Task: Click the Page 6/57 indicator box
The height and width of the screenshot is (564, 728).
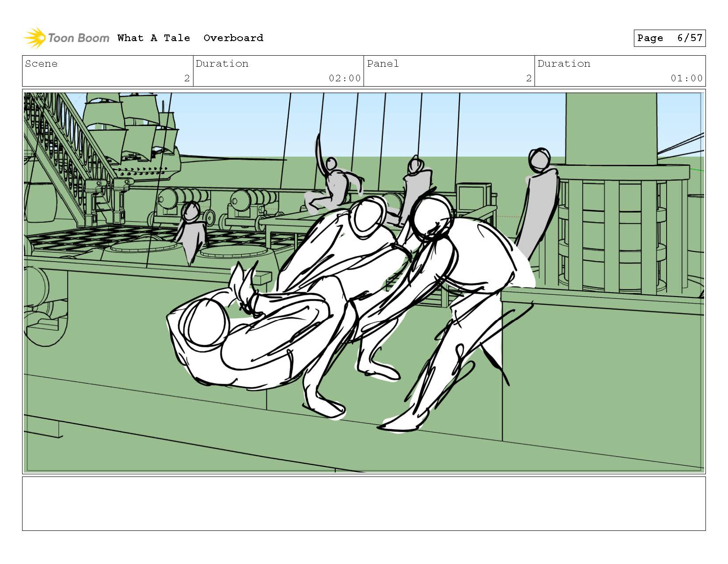Action: tap(669, 38)
